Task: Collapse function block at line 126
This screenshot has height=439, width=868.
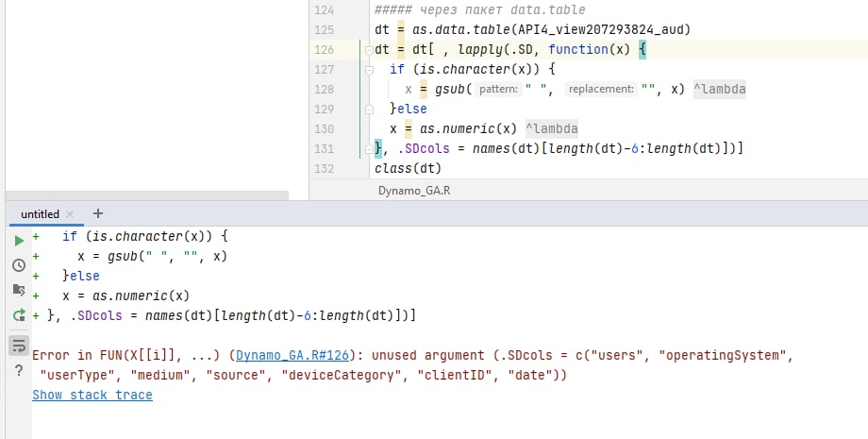Action: [369, 50]
